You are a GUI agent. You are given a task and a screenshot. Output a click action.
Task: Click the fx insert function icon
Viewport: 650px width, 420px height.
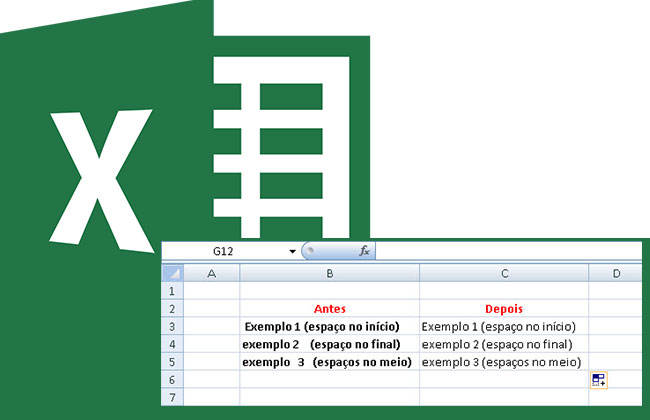click(364, 251)
